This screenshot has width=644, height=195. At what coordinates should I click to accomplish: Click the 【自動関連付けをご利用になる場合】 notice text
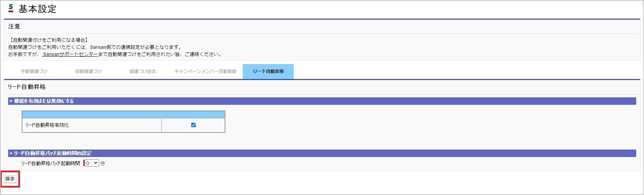[48, 40]
